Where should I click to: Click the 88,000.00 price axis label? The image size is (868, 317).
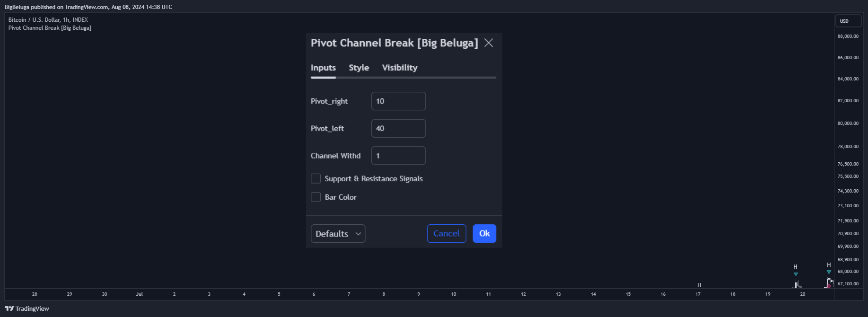[x=848, y=36]
